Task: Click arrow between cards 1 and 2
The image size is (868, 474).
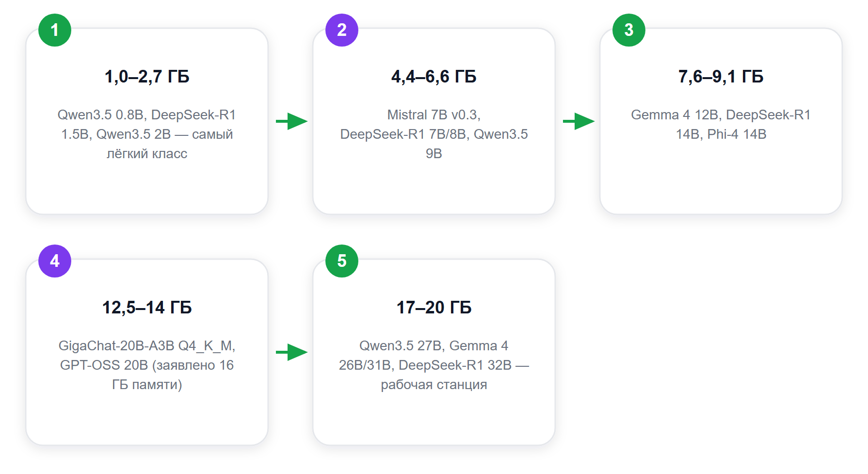Action: pos(291,121)
